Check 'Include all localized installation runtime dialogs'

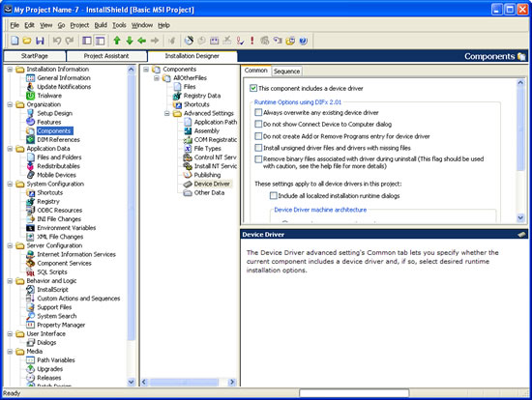pos(273,195)
